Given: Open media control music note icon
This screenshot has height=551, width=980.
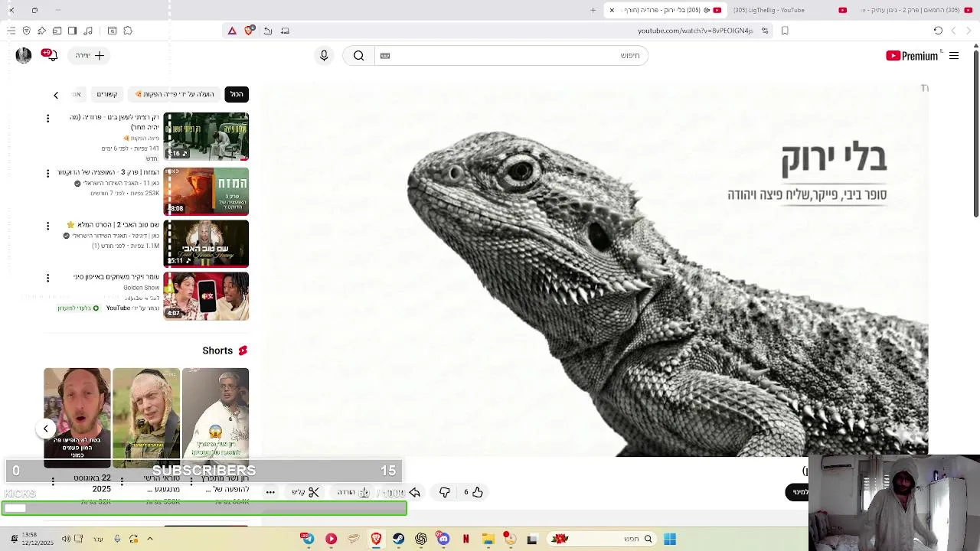Looking at the screenshot, I should click(88, 31).
